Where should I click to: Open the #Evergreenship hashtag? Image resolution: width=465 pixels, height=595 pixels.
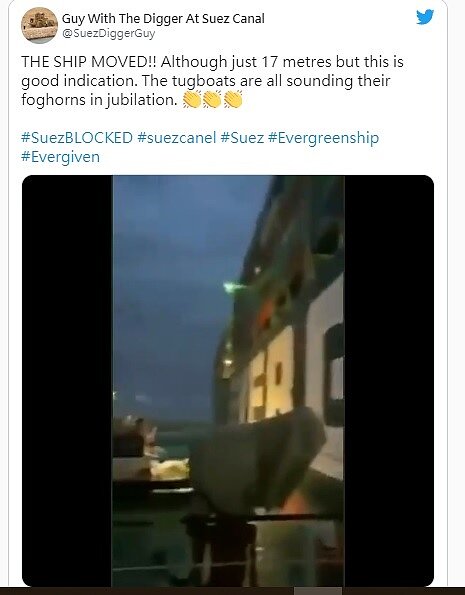point(323,138)
